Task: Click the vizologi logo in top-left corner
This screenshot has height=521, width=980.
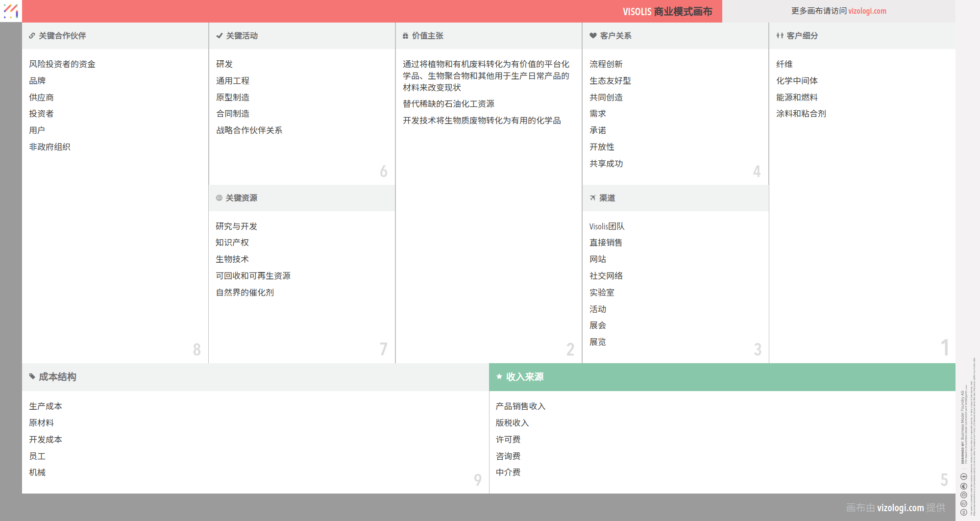Action: 11,11
